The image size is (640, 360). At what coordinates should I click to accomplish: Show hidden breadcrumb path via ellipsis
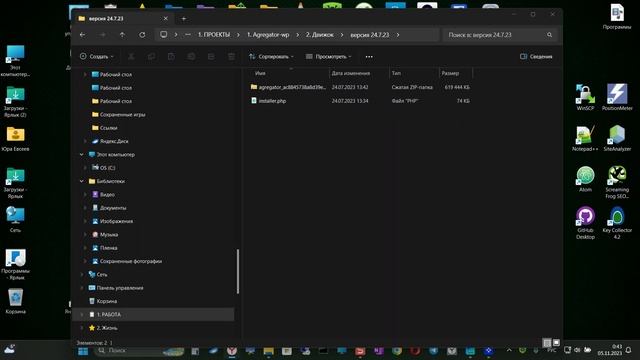[x=188, y=35]
